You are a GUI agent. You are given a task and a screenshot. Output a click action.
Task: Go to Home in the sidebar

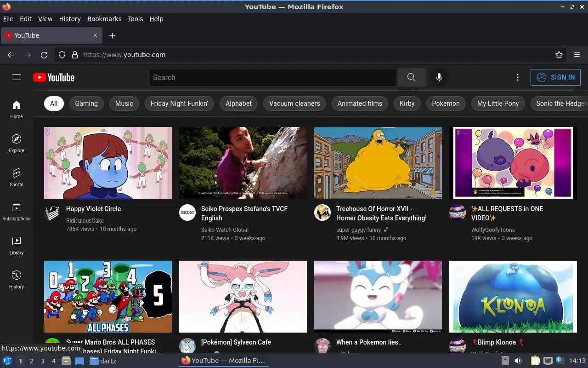click(x=17, y=109)
